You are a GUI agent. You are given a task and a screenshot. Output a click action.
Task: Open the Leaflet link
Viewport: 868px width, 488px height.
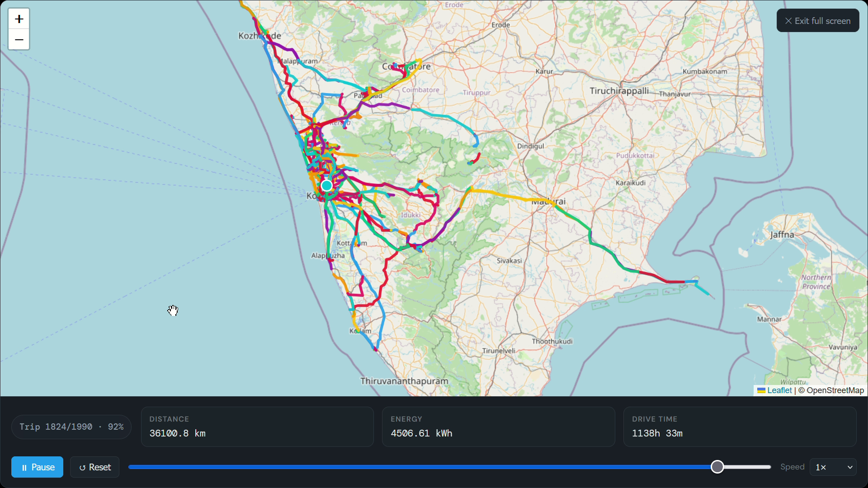coord(779,390)
